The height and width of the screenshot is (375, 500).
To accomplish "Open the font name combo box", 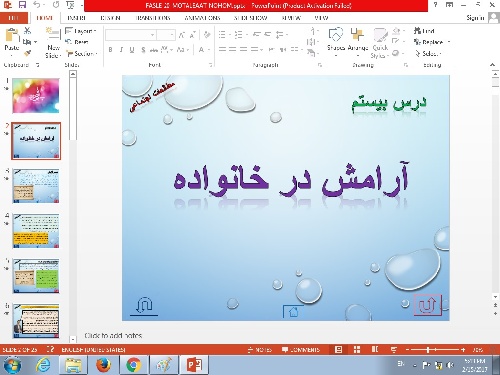I will (130, 35).
